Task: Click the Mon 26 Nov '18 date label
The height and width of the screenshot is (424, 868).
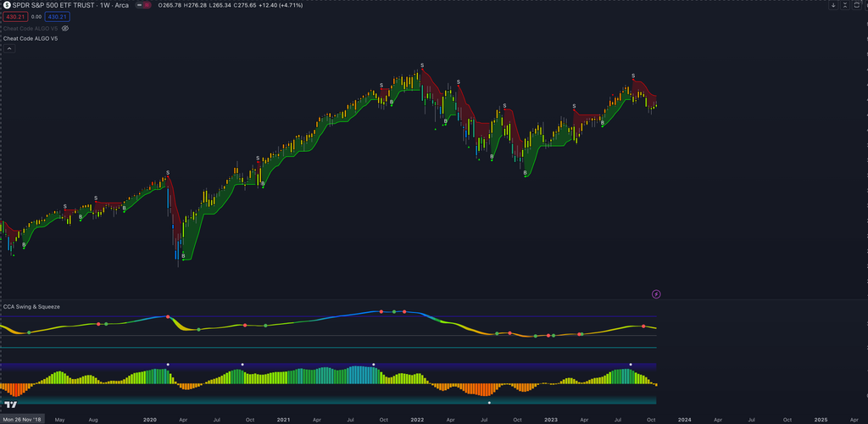Action: [x=20, y=419]
